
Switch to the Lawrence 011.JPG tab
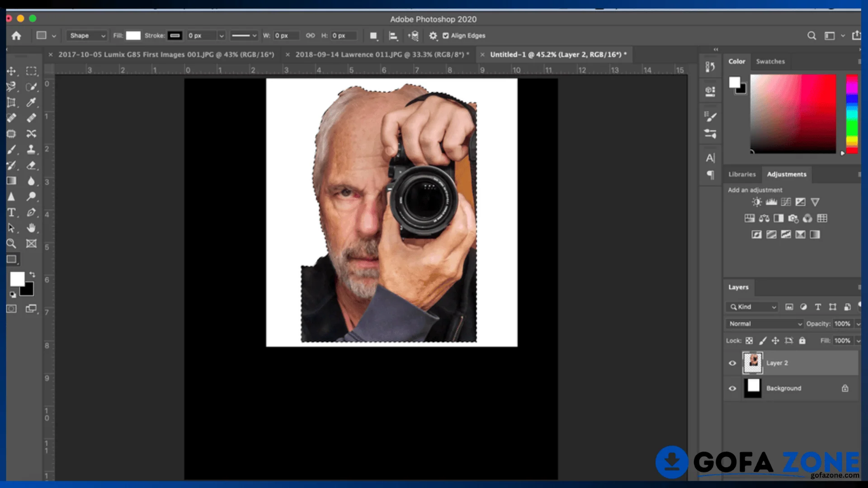point(382,54)
